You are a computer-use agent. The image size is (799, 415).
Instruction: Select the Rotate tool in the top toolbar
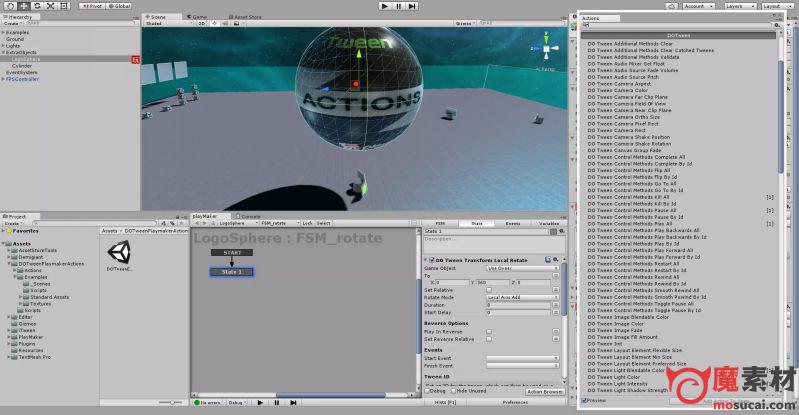click(x=37, y=6)
